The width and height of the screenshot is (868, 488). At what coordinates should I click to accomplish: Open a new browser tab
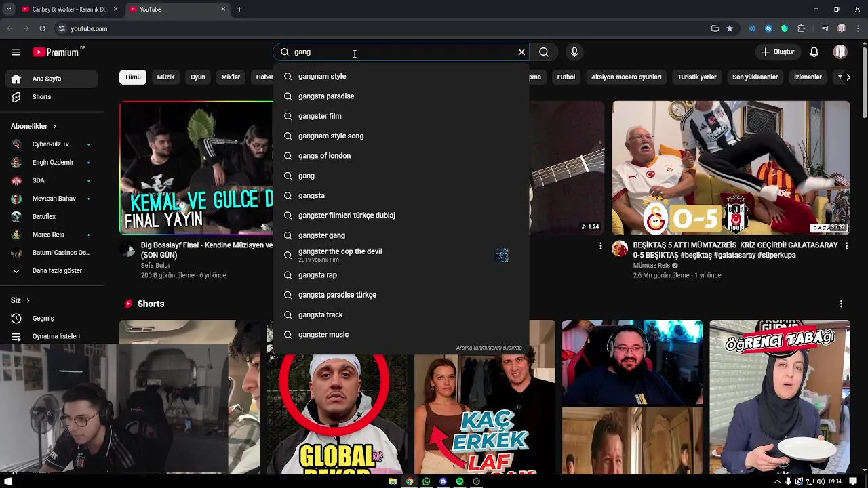point(239,9)
